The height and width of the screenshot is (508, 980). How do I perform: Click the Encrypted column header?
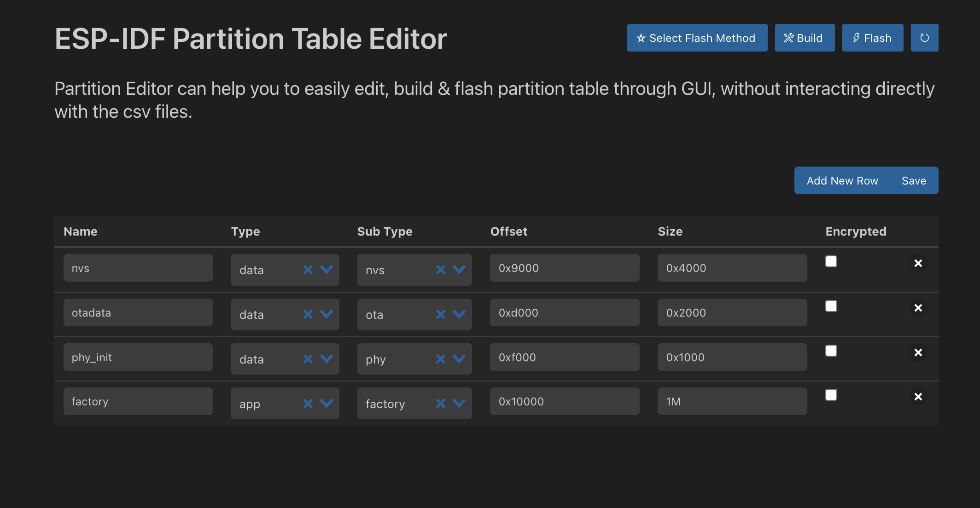[x=856, y=231]
